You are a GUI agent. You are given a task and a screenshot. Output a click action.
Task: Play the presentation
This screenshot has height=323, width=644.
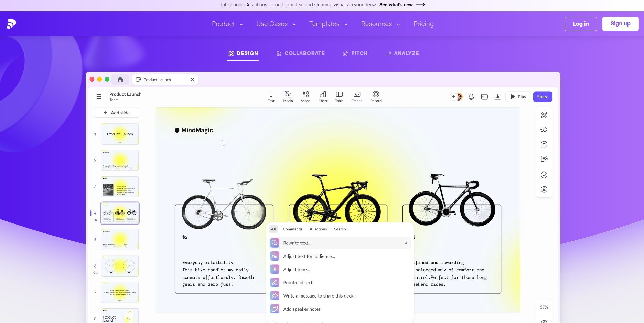pyautogui.click(x=518, y=97)
